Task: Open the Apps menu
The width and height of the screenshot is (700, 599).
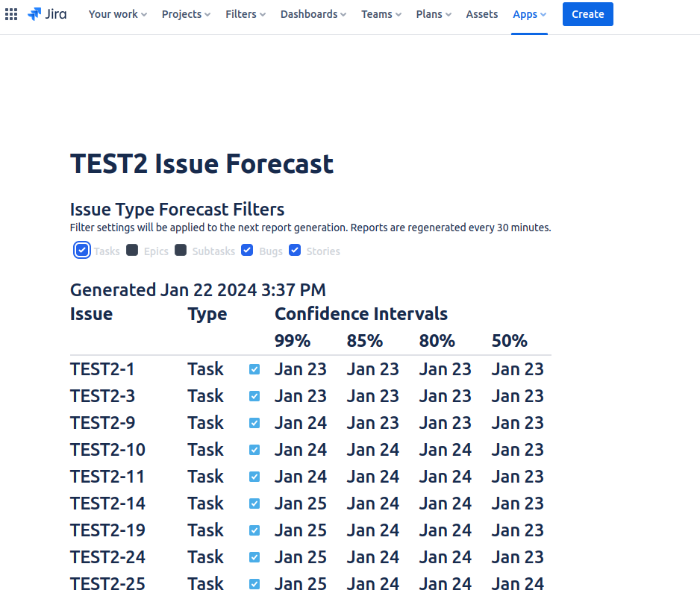Action: (x=528, y=13)
